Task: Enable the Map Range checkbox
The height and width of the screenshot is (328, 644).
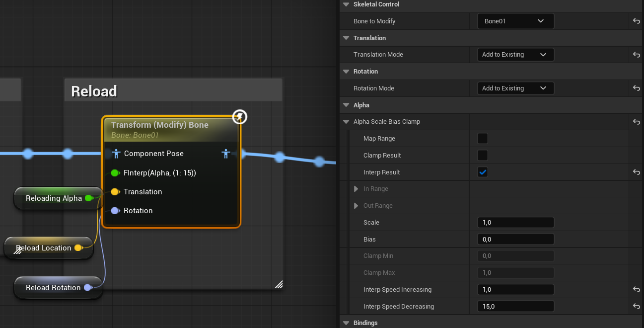Action: (x=482, y=139)
